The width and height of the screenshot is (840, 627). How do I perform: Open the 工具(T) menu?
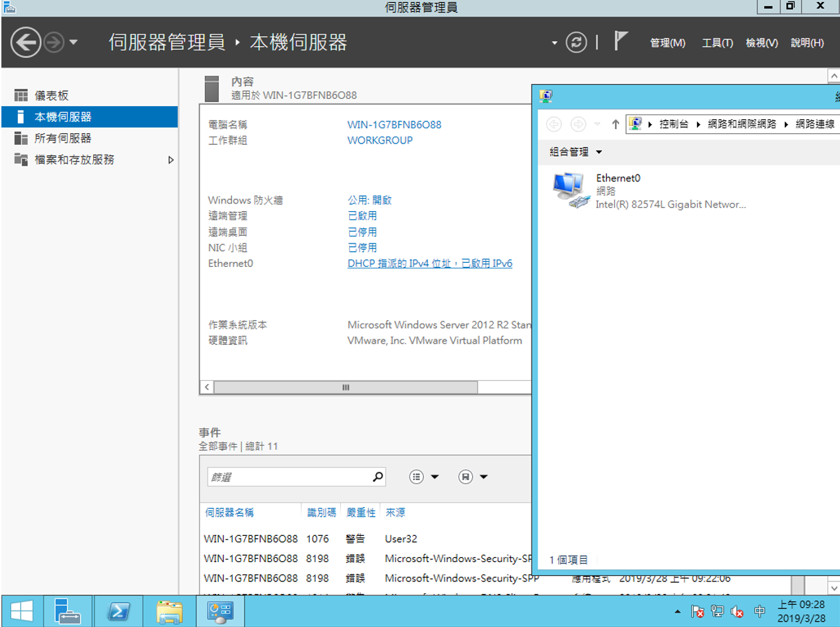click(x=717, y=43)
